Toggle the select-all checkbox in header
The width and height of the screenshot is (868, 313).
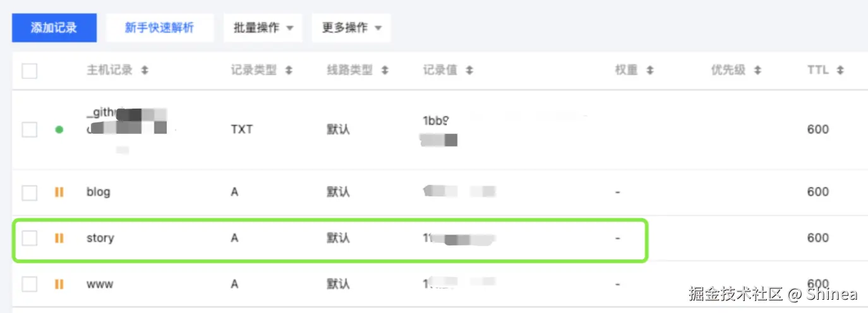coord(30,71)
